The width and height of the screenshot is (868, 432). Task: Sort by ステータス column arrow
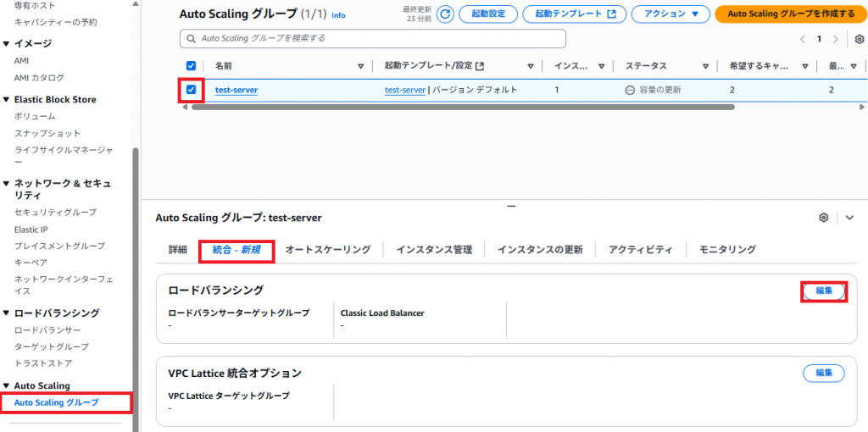pos(705,66)
